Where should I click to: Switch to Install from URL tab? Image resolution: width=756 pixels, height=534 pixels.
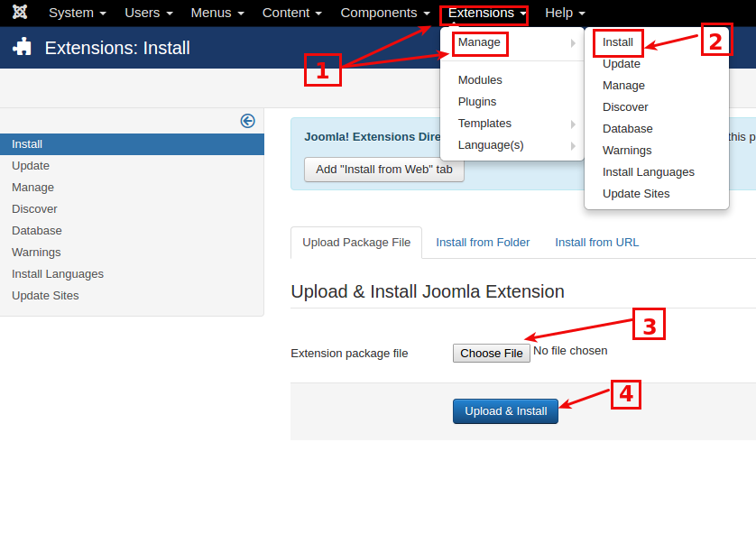click(x=597, y=243)
